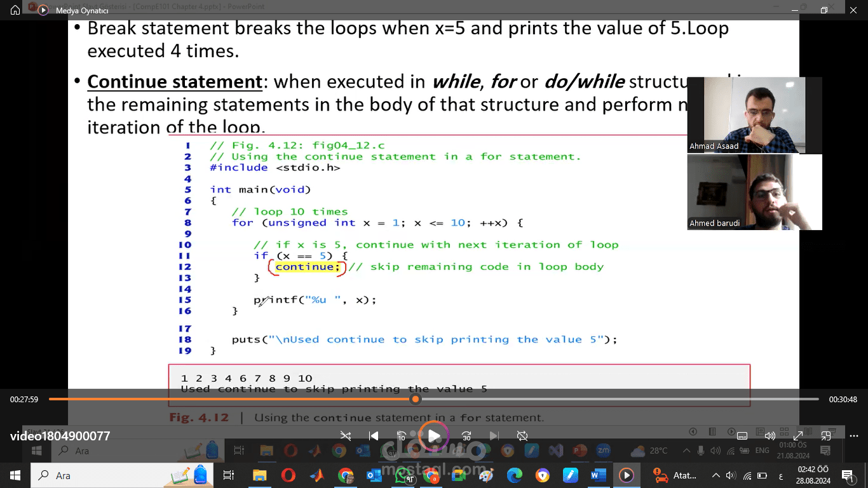Open the subtitles and captions menu
Viewport: 868px width, 488px height.
click(742, 436)
